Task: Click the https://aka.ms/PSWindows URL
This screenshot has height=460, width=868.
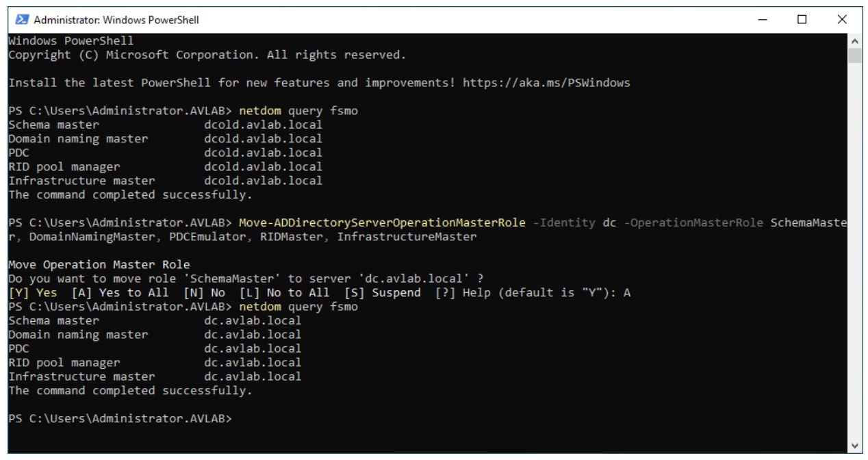Action: point(546,83)
